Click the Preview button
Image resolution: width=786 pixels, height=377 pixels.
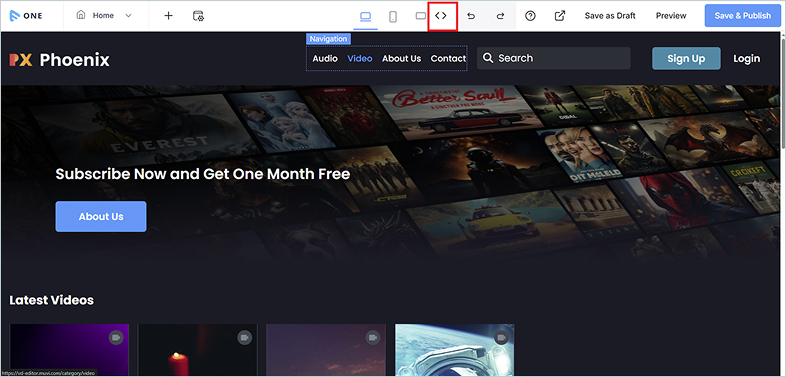coord(671,16)
